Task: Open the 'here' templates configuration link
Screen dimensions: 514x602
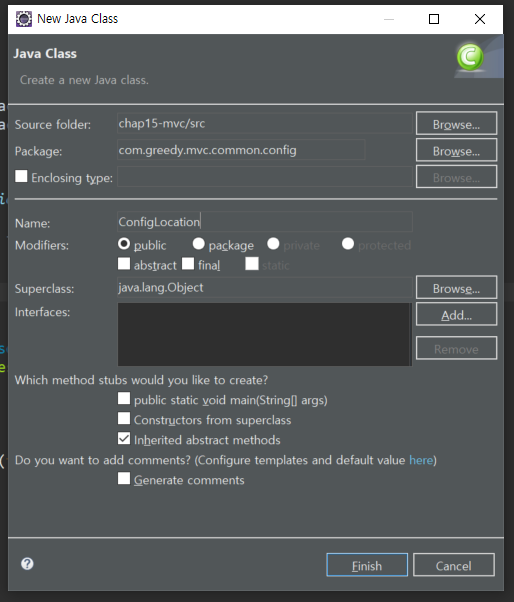Action: (421, 460)
